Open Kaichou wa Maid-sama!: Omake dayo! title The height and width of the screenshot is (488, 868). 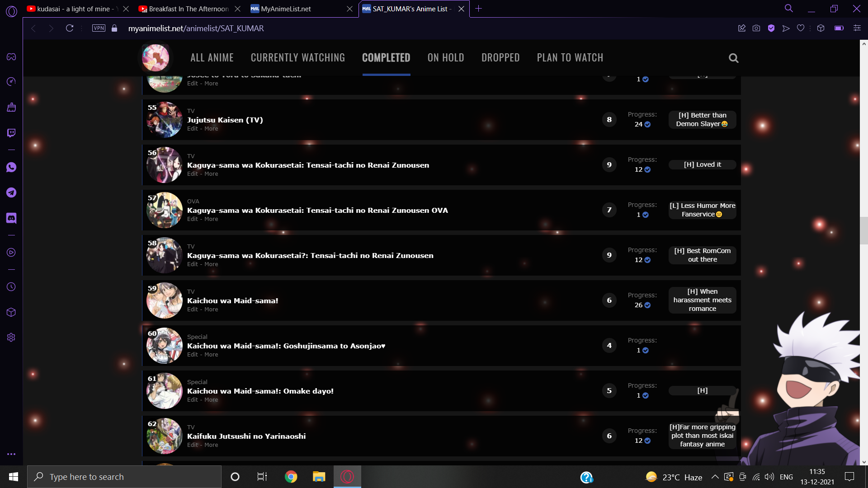(260, 391)
